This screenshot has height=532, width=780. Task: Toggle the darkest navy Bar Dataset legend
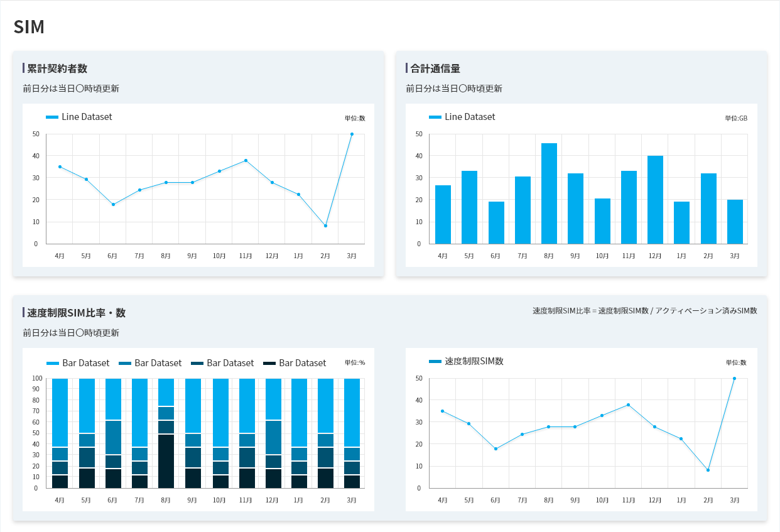click(x=295, y=363)
